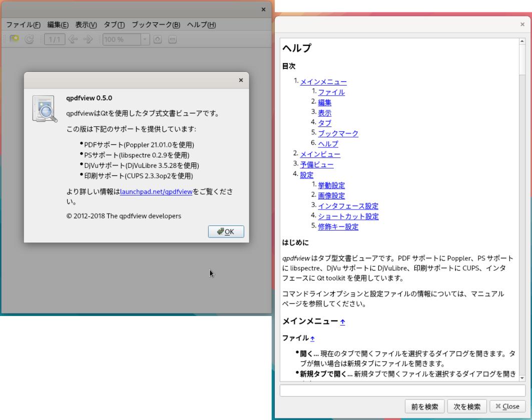Click the help vertical scrollbar handle
Image resolution: width=532 pixels, height=420 pixels.
pyautogui.click(x=522, y=59)
